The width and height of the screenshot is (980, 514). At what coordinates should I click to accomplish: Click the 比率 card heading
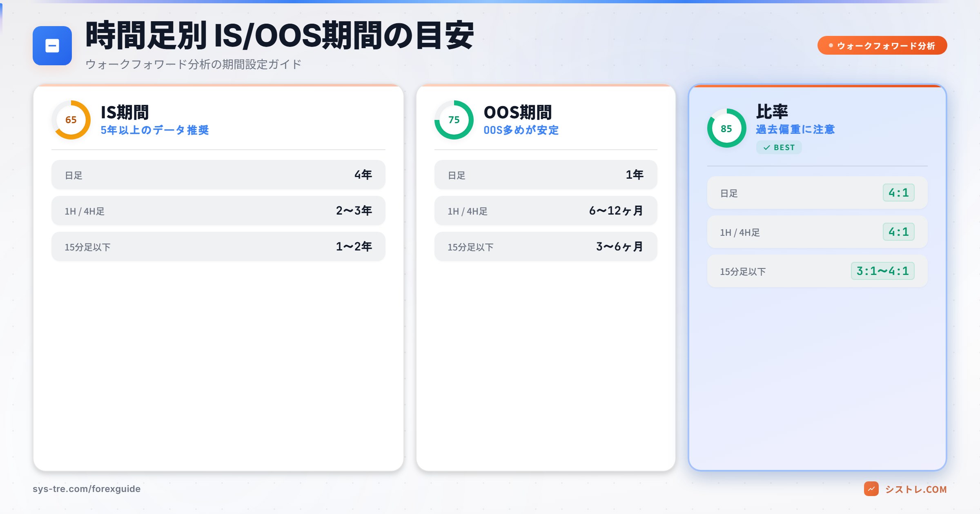772,111
